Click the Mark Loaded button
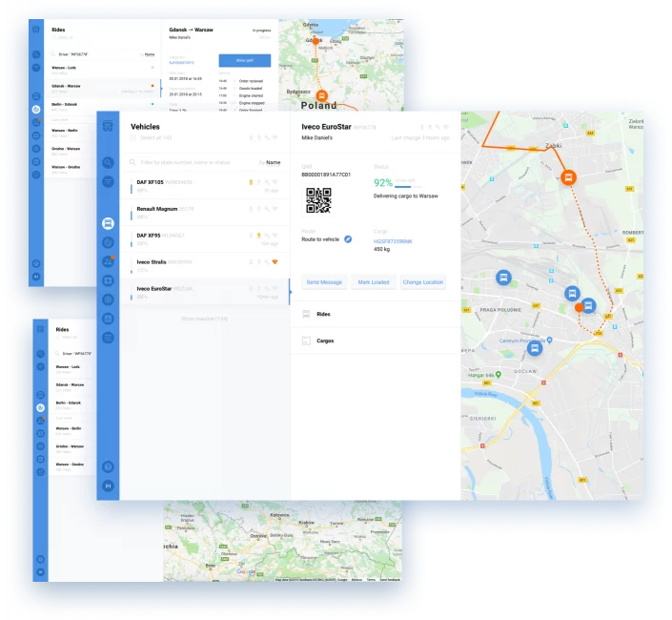672x620 pixels. pos(374,282)
